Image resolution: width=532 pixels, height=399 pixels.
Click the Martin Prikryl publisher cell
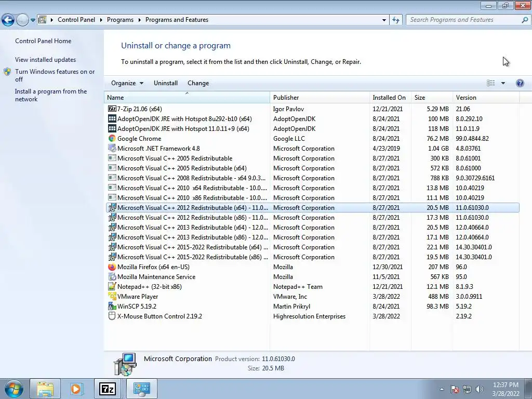click(291, 306)
